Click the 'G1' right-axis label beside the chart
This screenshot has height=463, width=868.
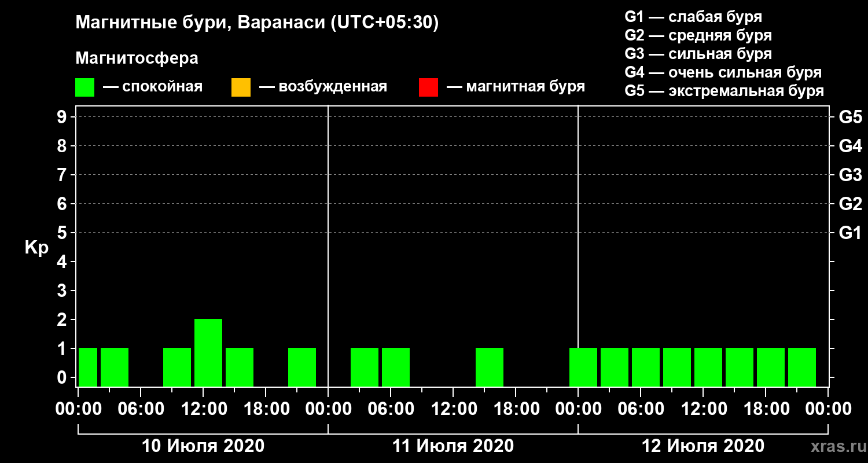850,233
